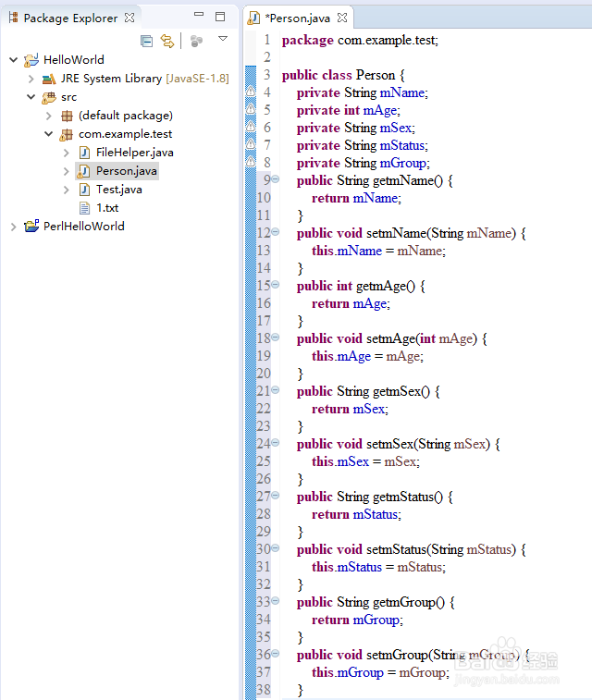Click JRE System Library [JavaSE-1.8] label

click(x=145, y=79)
